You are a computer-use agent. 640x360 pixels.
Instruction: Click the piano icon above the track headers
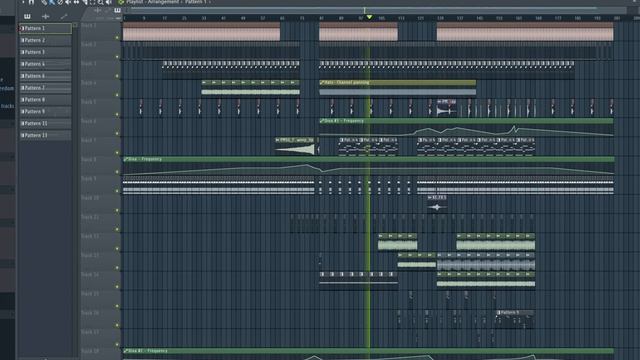click(x=117, y=11)
